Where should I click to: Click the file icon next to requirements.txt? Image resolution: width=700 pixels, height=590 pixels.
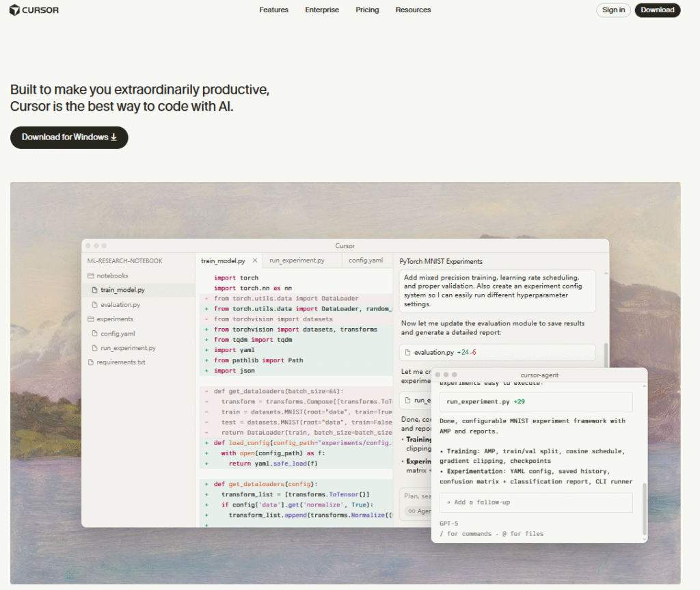pos(90,362)
